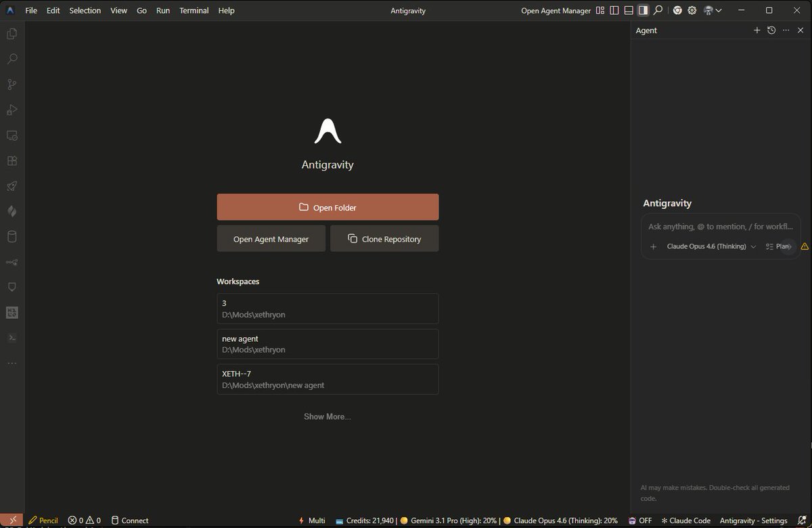This screenshot has width=812, height=528.
Task: Click the rocket icon in activity bar
Action: pos(12,186)
